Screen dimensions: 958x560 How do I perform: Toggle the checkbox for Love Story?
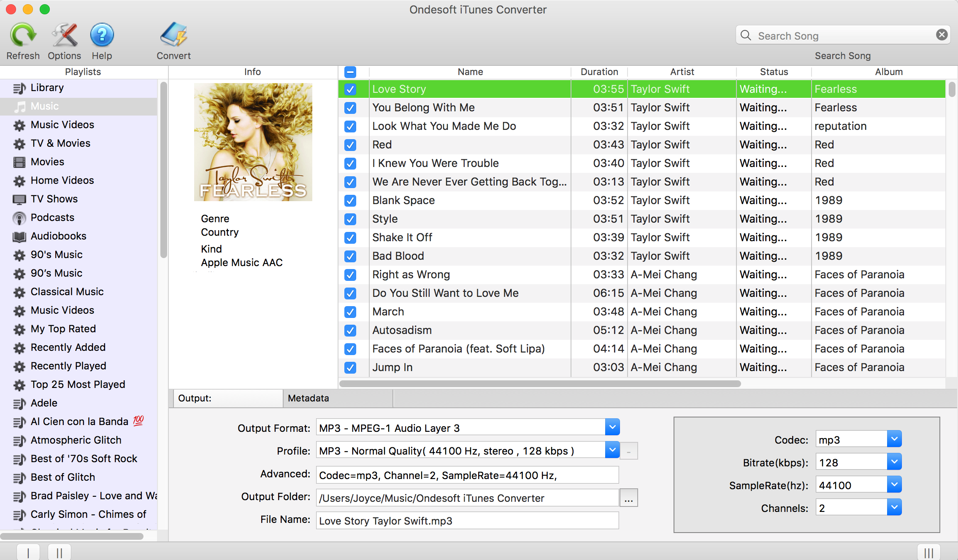pyautogui.click(x=350, y=89)
